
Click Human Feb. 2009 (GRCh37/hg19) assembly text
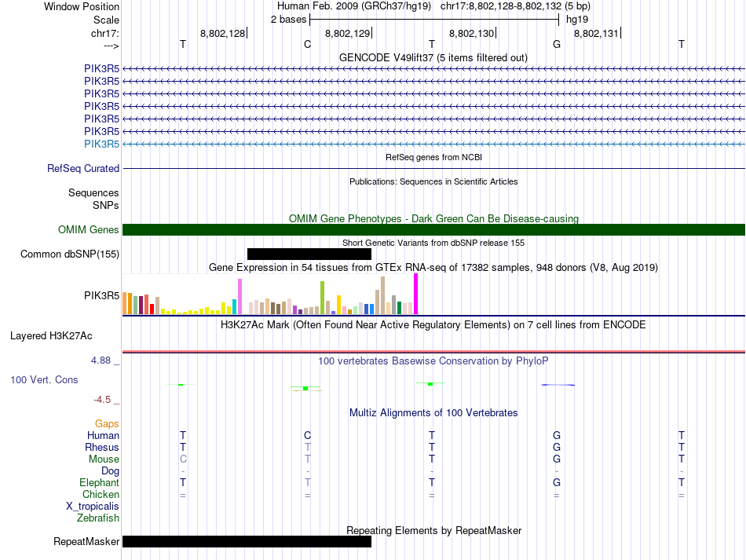(x=354, y=6)
